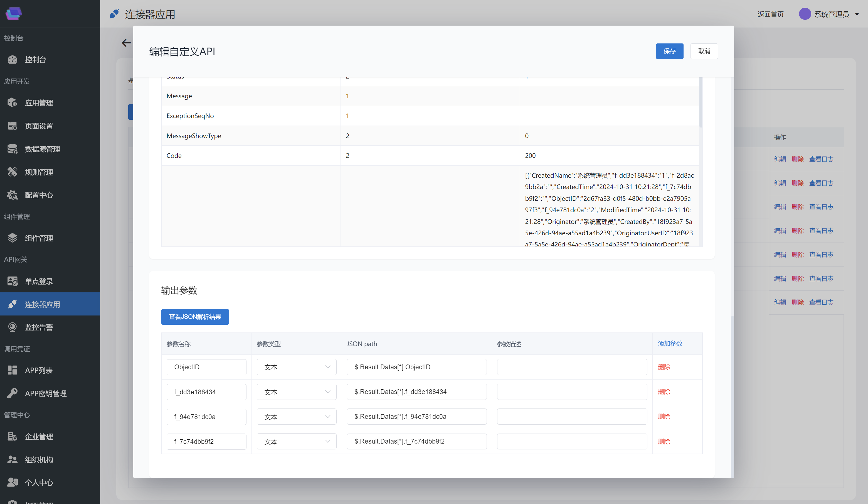
Task: Click the 组件管理 layers icon
Action: pos(13,238)
